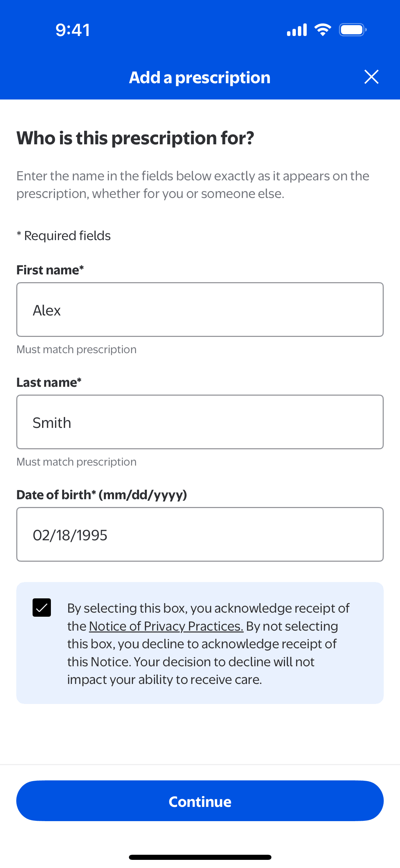Tap the battery indicator icon
400x868 pixels.
353,30
